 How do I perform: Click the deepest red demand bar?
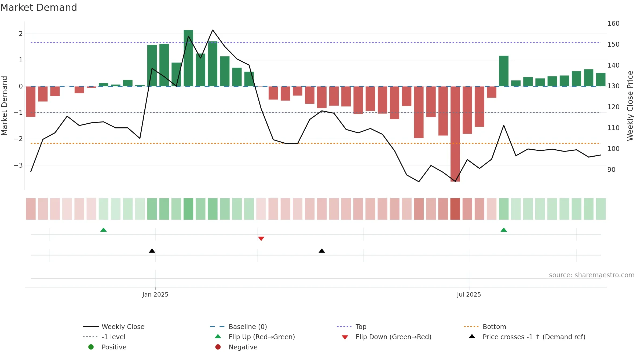[455, 134]
